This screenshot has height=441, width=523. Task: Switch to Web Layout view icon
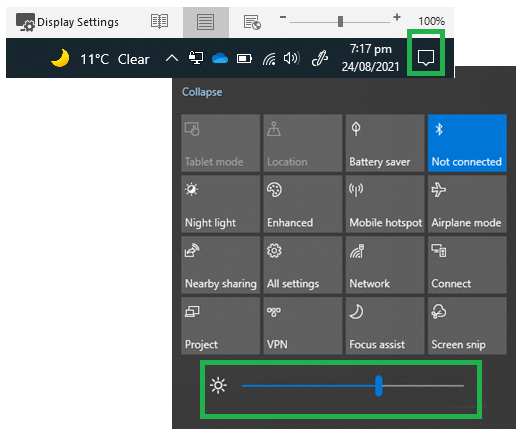coord(252,22)
